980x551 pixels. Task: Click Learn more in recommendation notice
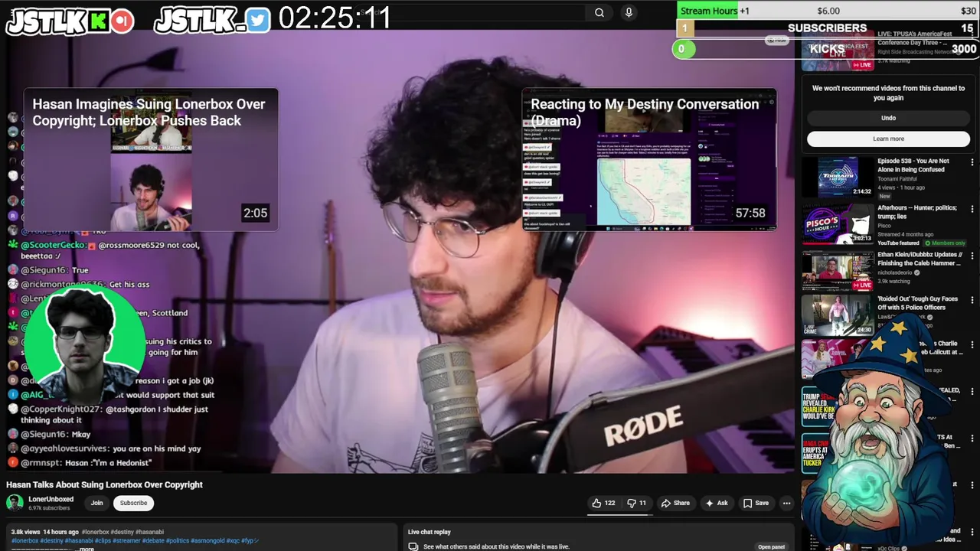[x=888, y=139]
